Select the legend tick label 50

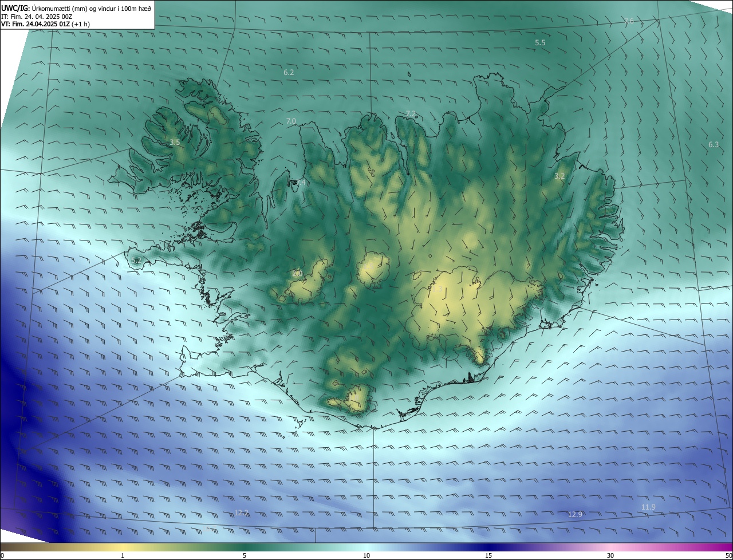(x=729, y=556)
